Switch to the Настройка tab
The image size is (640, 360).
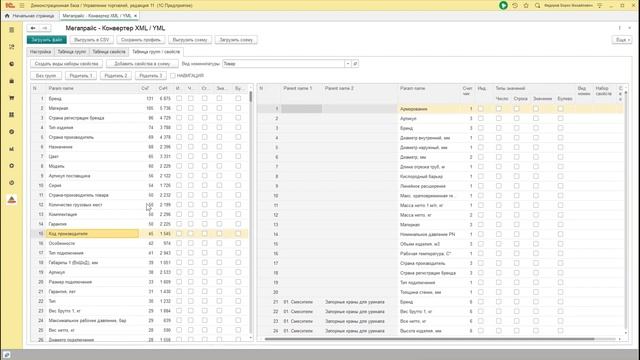(x=40, y=52)
